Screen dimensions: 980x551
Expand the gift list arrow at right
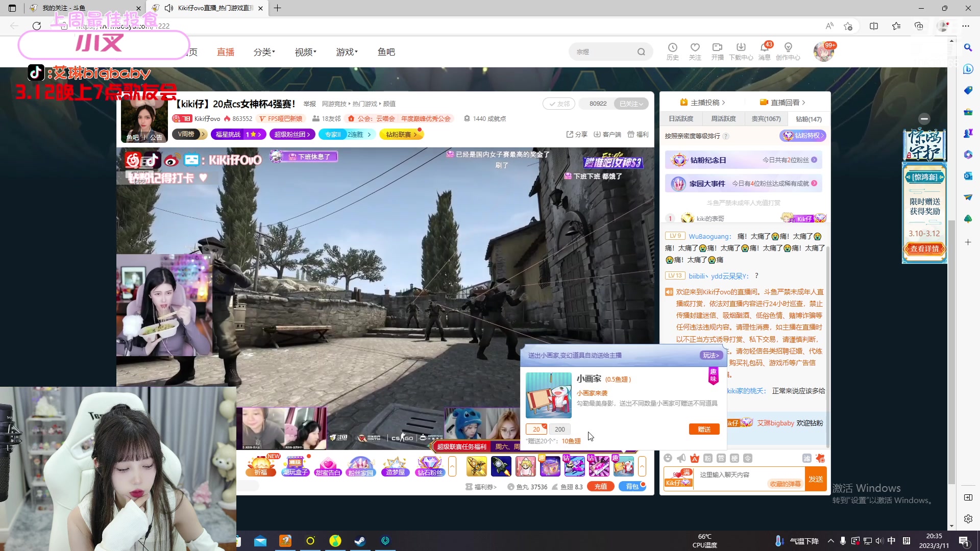coord(642,466)
